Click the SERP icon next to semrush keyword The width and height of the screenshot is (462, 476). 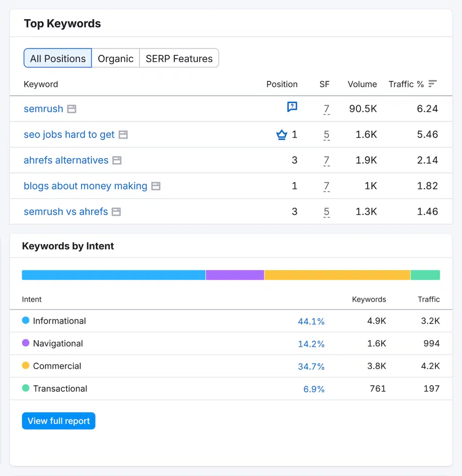[x=71, y=109]
